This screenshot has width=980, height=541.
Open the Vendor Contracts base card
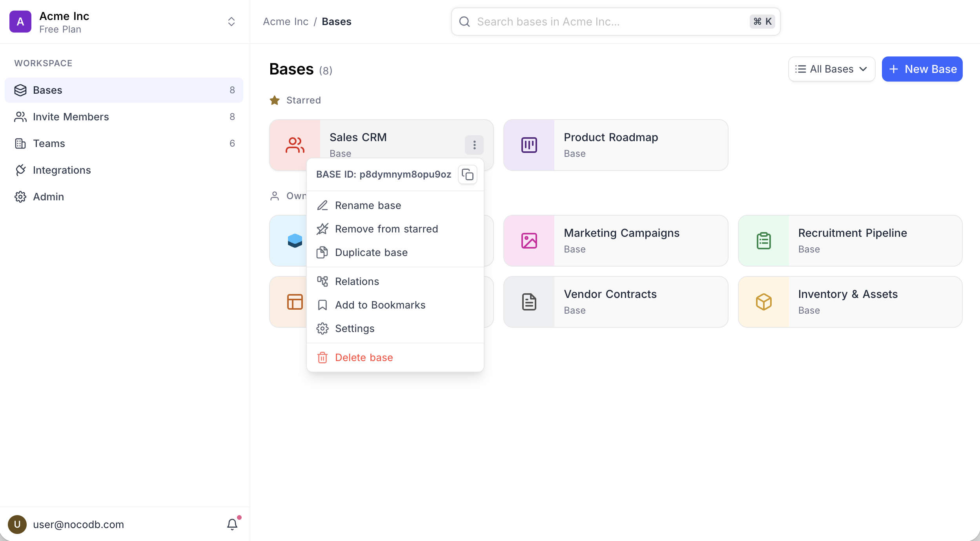[616, 302]
